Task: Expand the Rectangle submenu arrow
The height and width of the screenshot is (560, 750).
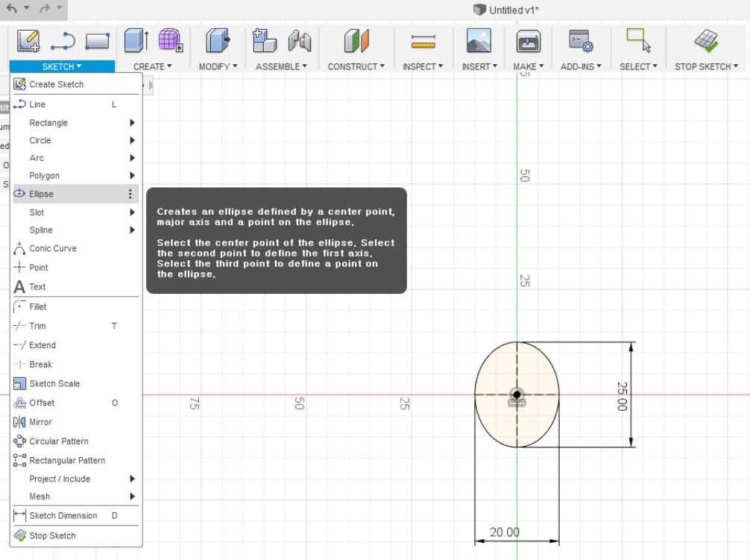Action: click(x=132, y=123)
